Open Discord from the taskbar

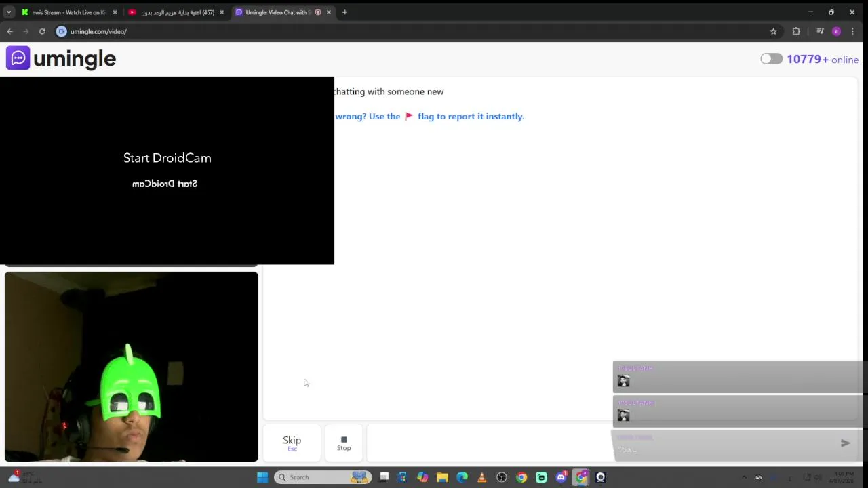pos(561,477)
